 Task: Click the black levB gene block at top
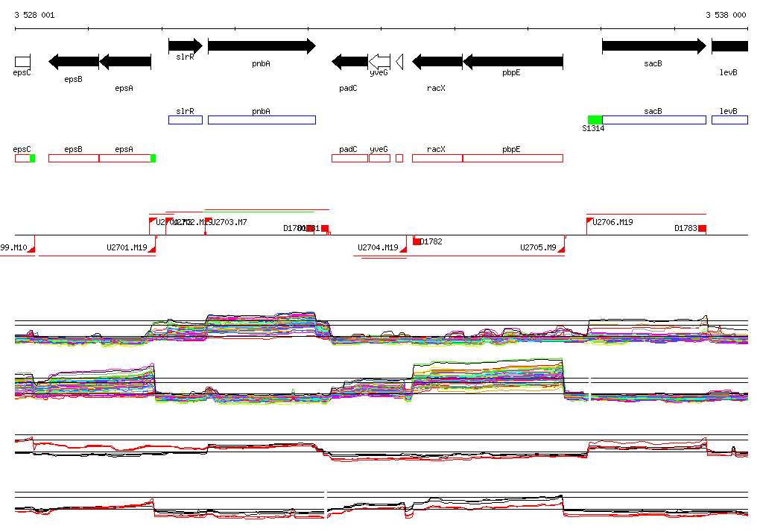(729, 46)
